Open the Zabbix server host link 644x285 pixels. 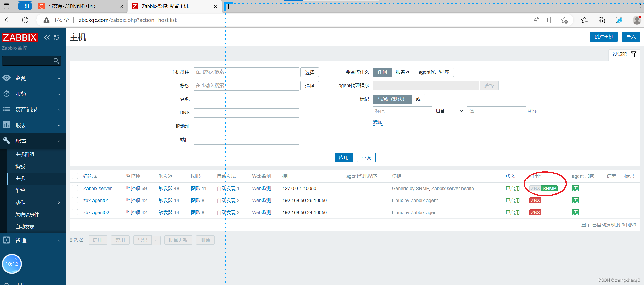point(97,189)
